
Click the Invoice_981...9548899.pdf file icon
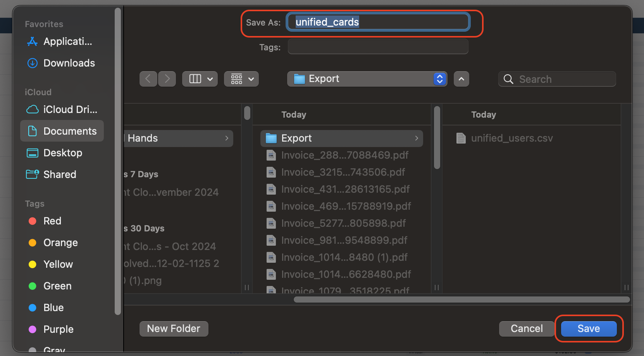(x=271, y=240)
